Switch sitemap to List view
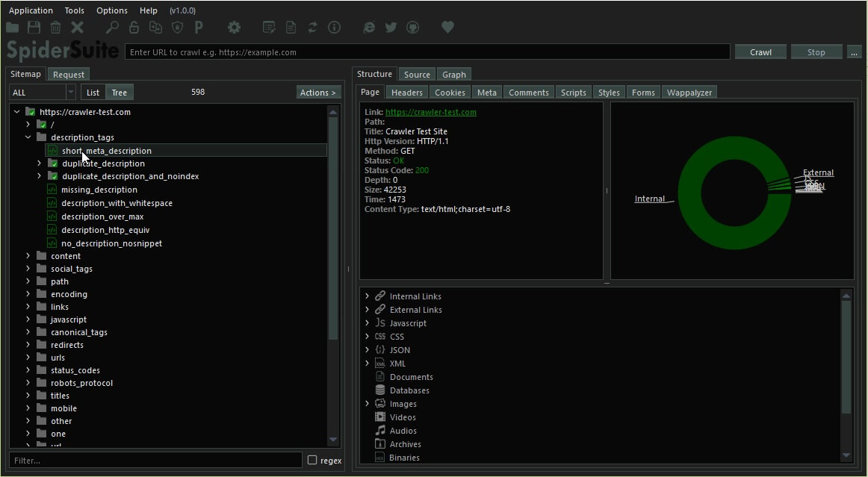This screenshot has height=477, width=868. tap(93, 93)
